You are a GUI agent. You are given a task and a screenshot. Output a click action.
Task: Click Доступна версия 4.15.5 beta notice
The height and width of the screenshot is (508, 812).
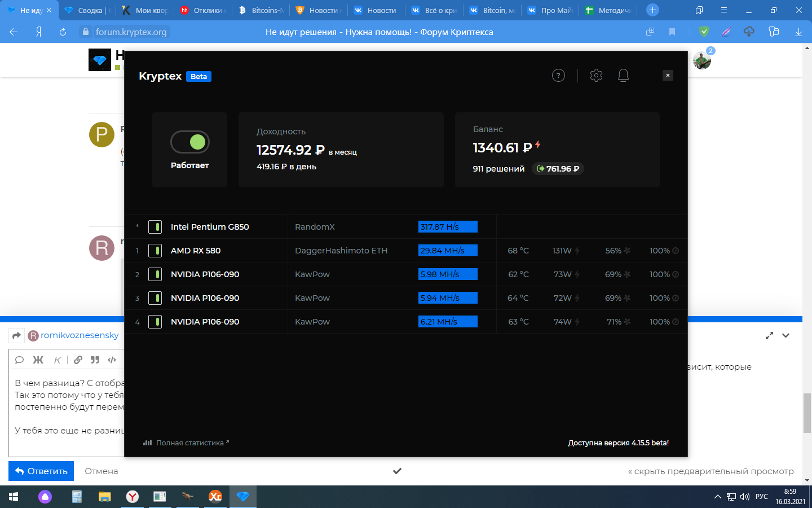click(619, 443)
